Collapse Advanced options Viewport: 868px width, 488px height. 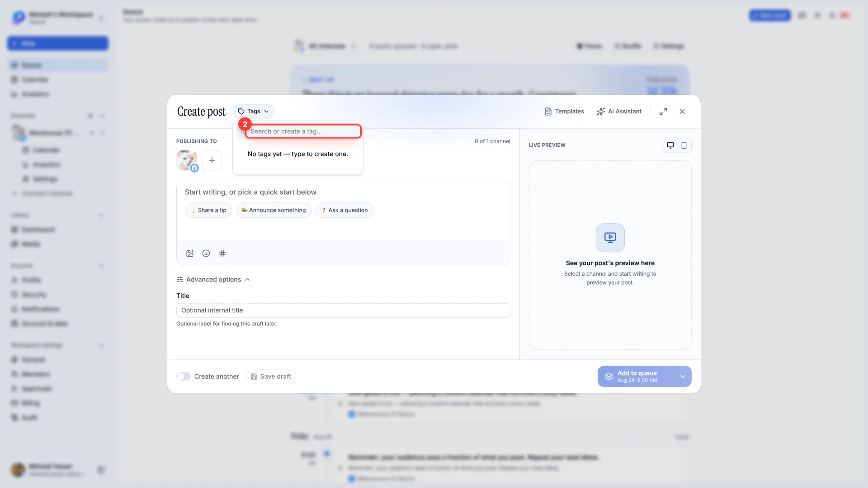click(213, 280)
